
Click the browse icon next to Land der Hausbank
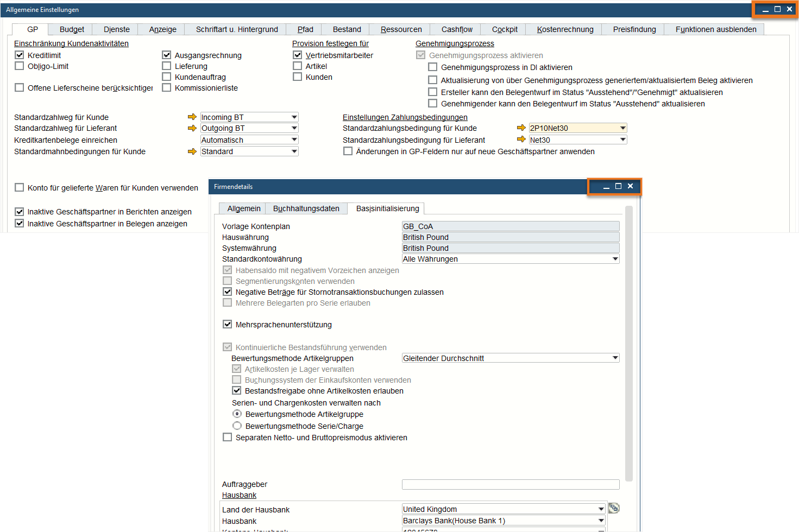(x=613, y=508)
